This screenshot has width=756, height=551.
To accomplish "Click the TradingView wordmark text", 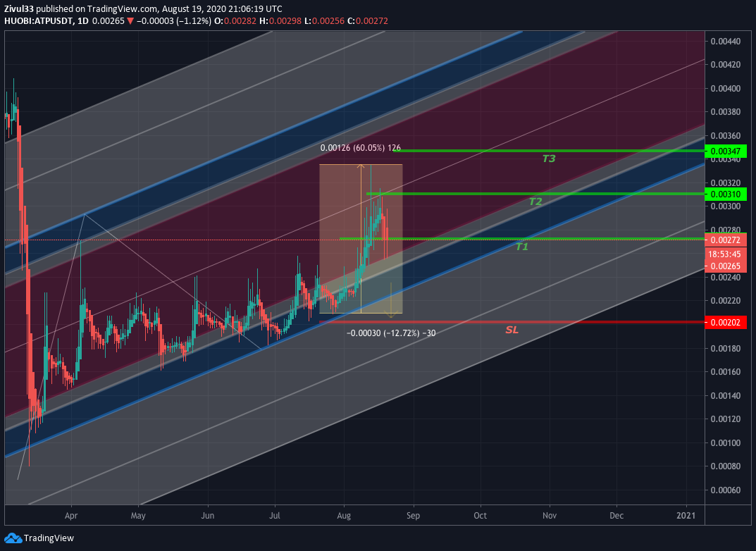I will [x=49, y=538].
